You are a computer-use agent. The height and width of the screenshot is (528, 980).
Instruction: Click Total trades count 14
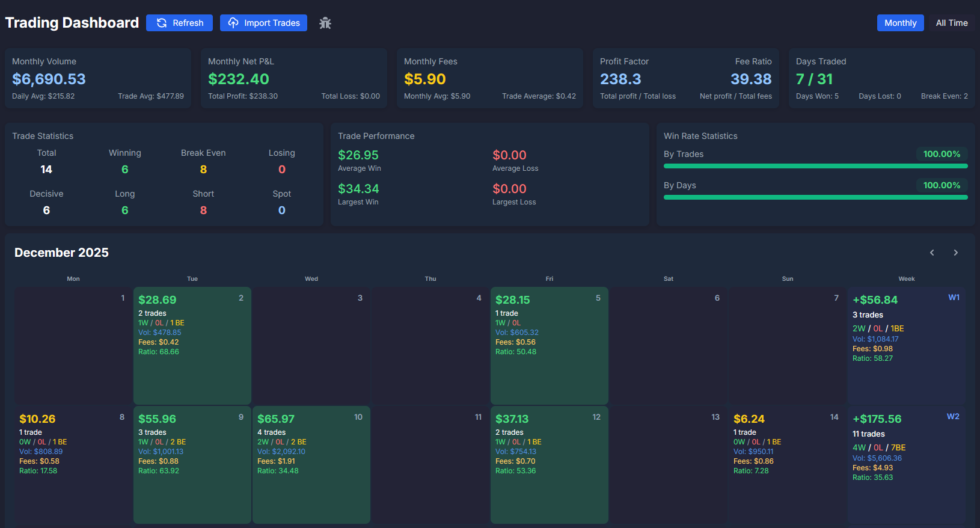[x=46, y=170]
